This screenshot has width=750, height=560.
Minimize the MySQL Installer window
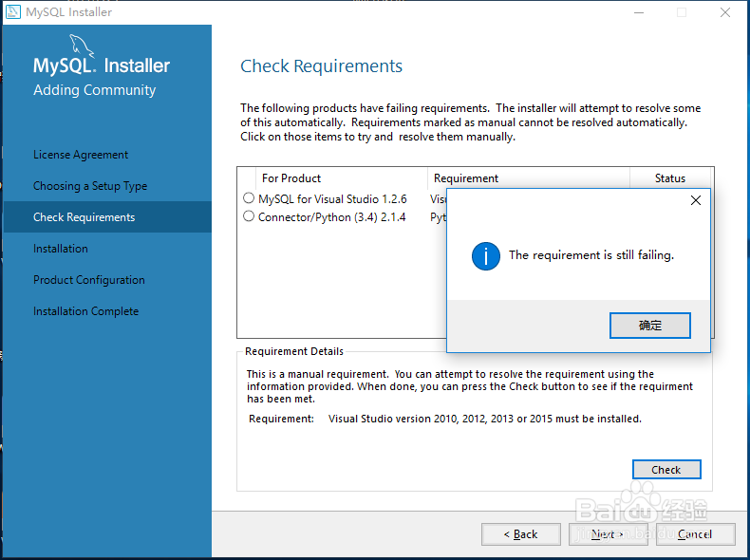[x=639, y=12]
